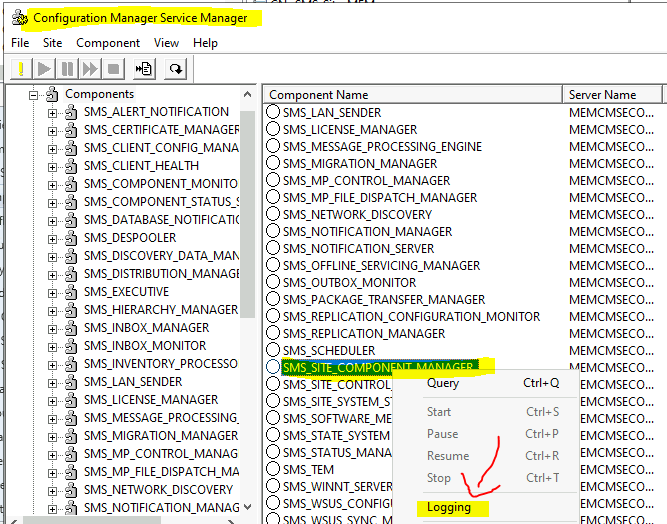Click the Resume (fast-forward) toolbar icon
Image resolution: width=667 pixels, height=524 pixels.
click(x=90, y=68)
